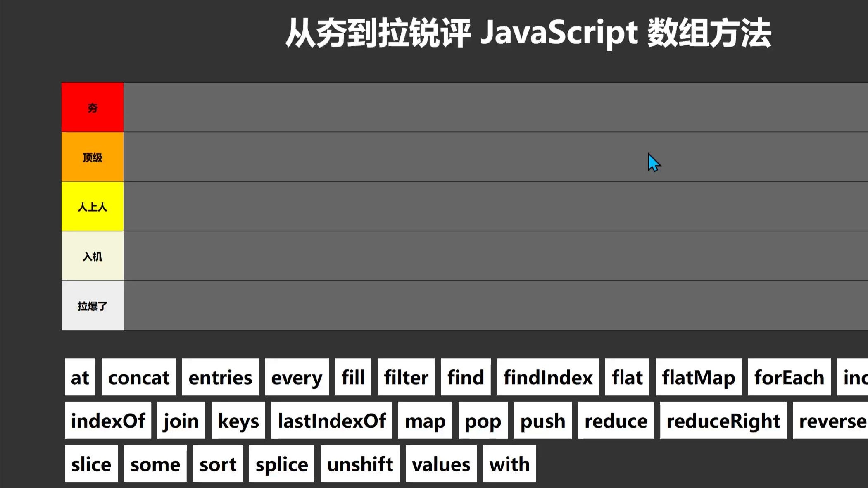Select the 'concat' method tile
This screenshot has width=868, height=488.
pos(138,377)
